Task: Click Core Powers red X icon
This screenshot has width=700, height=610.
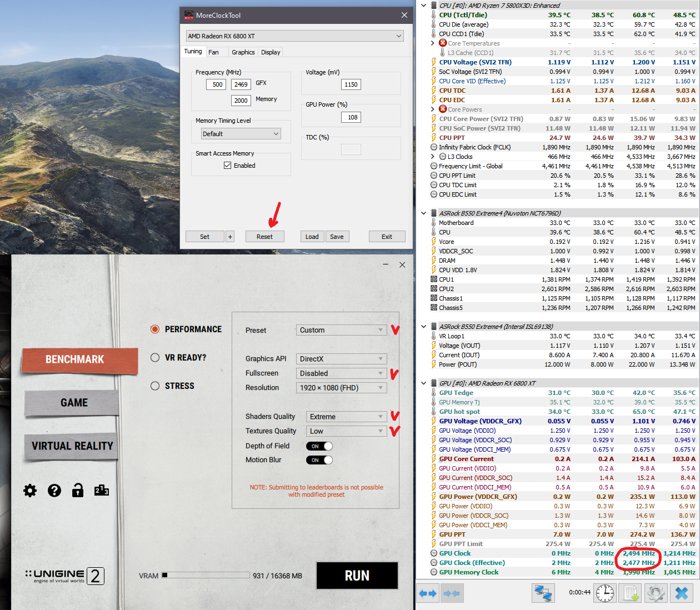Action: pos(443,109)
